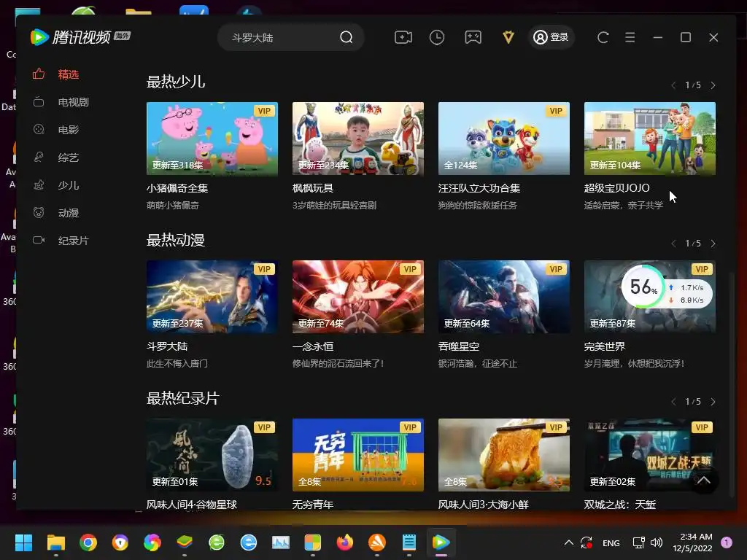Viewport: 747px width, 560px height.
Task: Open 风味人间3·大海小鲜 thumbnail
Action: [x=503, y=455]
